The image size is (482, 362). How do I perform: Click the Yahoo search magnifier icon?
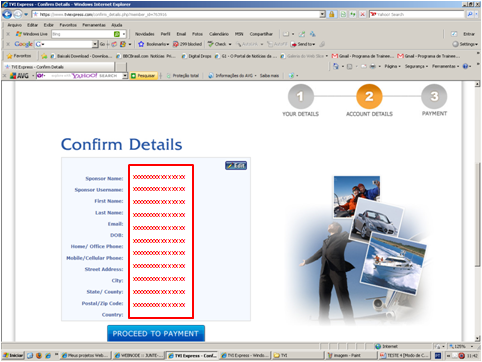pos(470,14)
